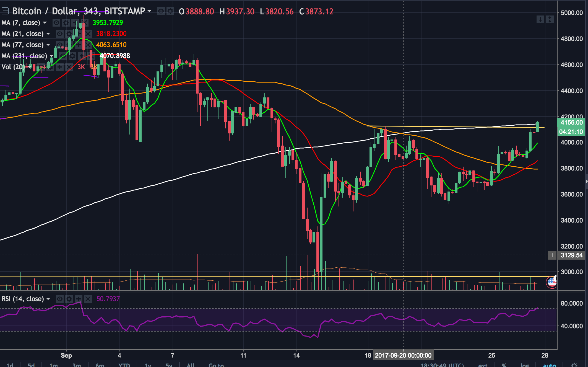The image size is (588, 367).
Task: Open chart settings gear in bottom bar
Action: point(574,365)
